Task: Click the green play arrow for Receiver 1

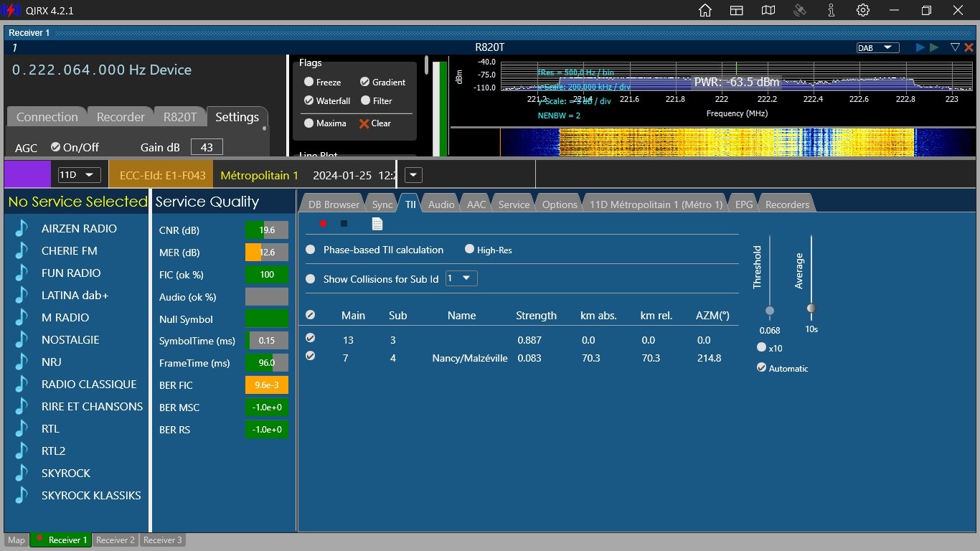Action: pos(934,47)
